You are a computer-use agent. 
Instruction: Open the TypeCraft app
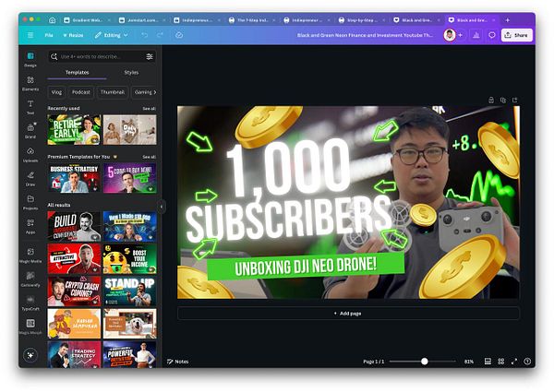point(30,303)
